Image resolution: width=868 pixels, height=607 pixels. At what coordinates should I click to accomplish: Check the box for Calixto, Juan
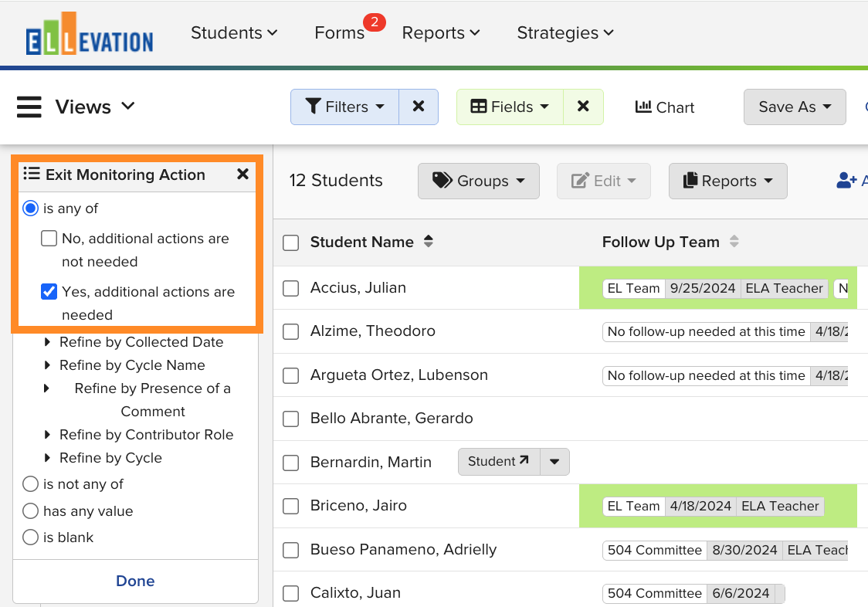pyautogui.click(x=290, y=593)
